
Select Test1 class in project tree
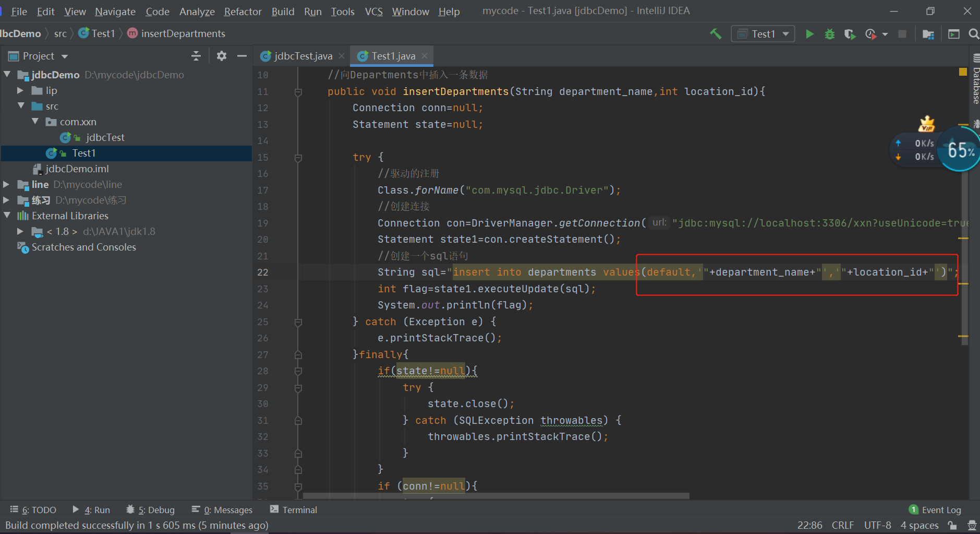83,153
